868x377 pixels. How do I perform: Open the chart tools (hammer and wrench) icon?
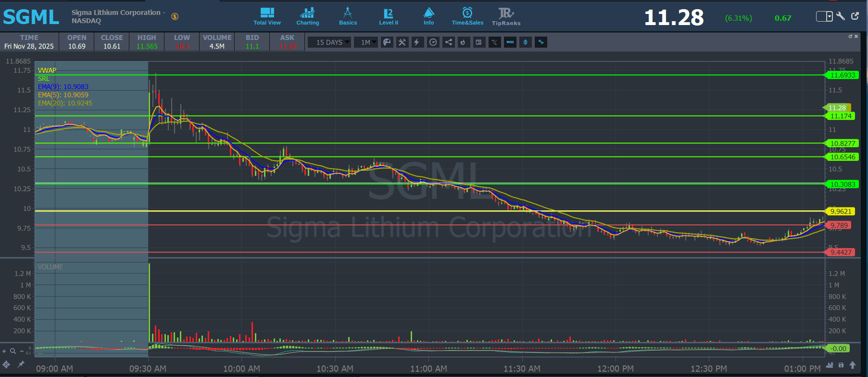pos(402,42)
